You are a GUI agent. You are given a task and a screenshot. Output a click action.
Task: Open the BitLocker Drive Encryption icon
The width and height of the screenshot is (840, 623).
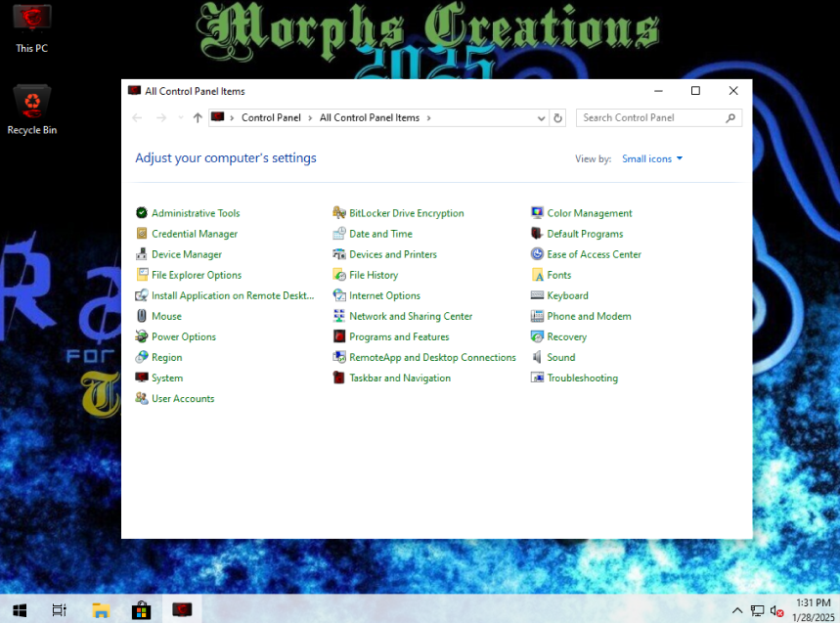[339, 212]
